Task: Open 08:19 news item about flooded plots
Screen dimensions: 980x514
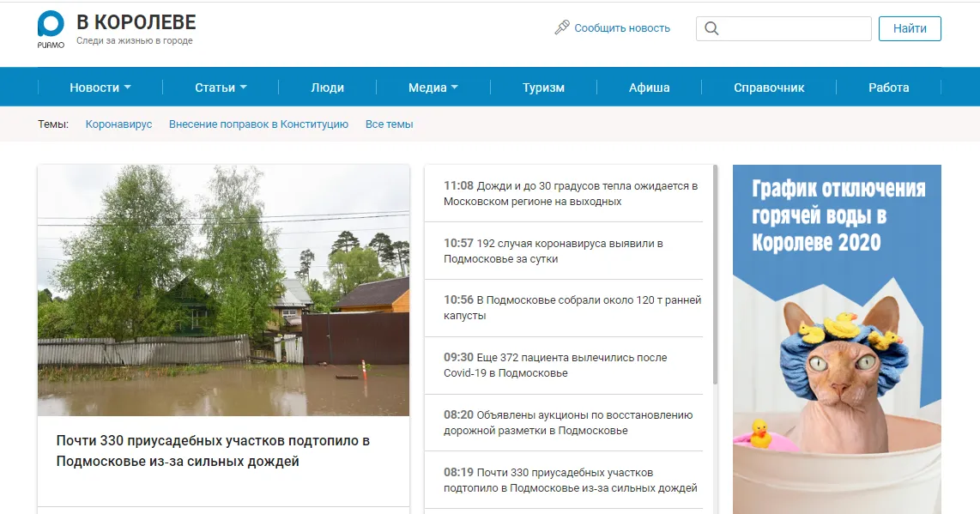Action: pyautogui.click(x=571, y=481)
